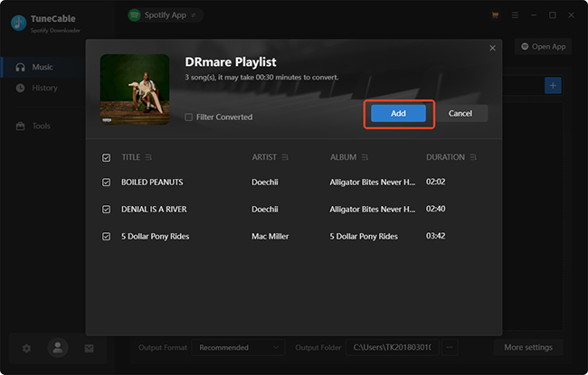Click the Cancel button

(x=460, y=113)
